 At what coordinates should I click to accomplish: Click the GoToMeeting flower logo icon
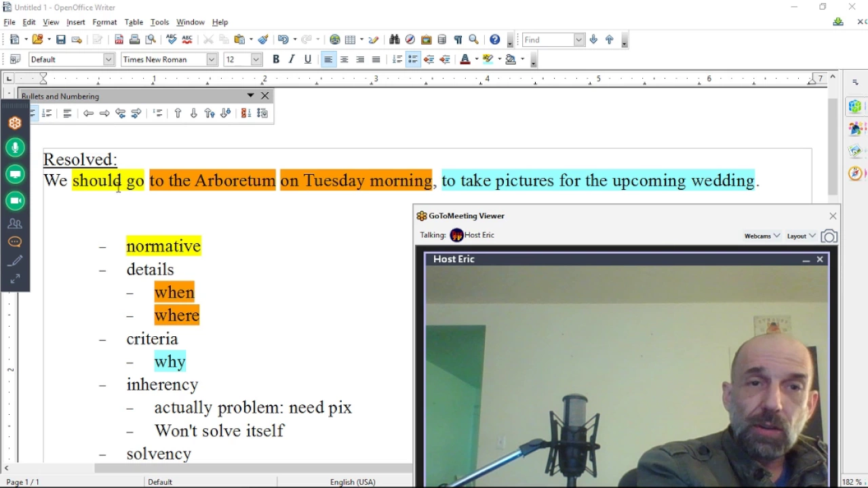tap(15, 123)
